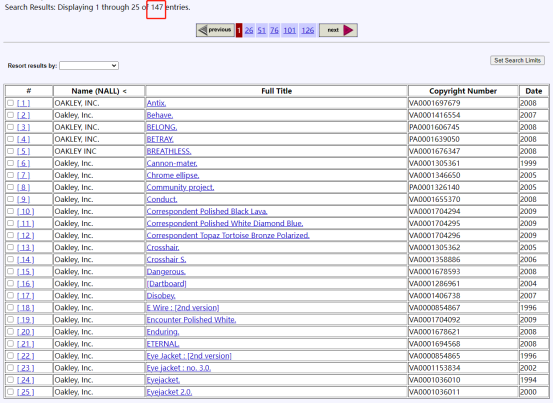Open the Behave title link
The height and width of the screenshot is (404, 554).
tap(160, 115)
